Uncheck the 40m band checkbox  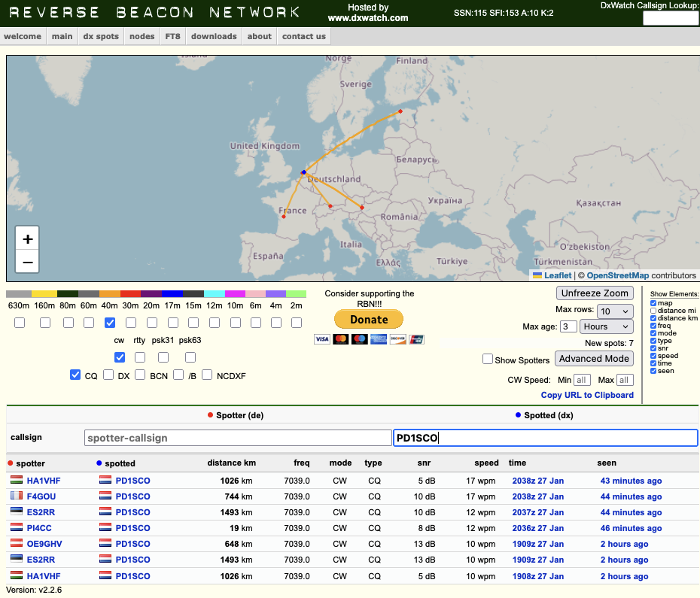(110, 323)
